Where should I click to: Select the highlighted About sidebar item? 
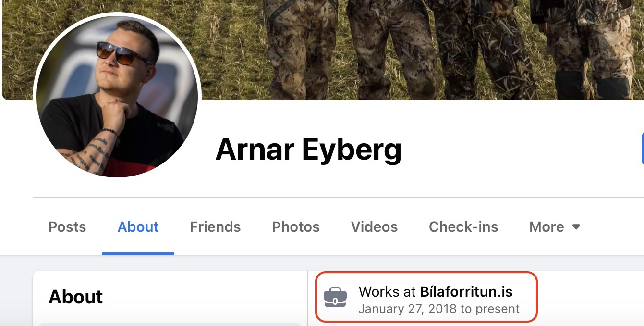pyautogui.click(x=170, y=324)
